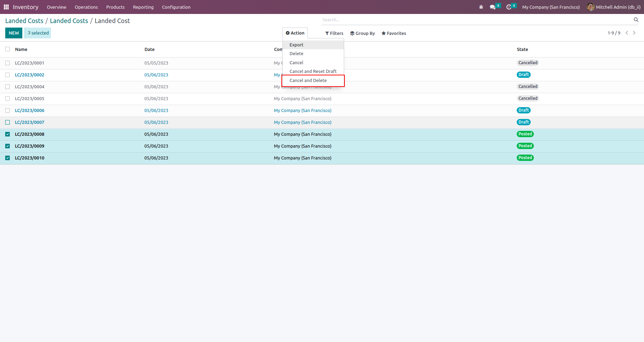
Task: Check the LC/2023/0002 row checkbox
Action: [8, 75]
